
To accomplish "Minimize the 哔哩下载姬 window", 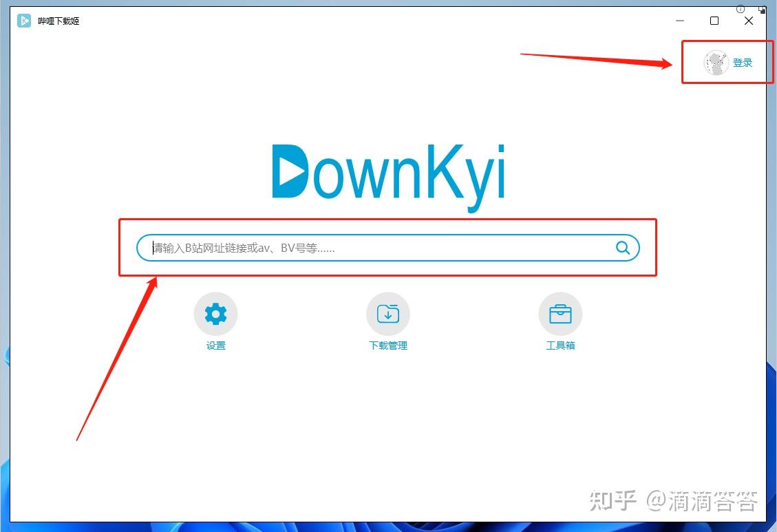I will point(680,21).
